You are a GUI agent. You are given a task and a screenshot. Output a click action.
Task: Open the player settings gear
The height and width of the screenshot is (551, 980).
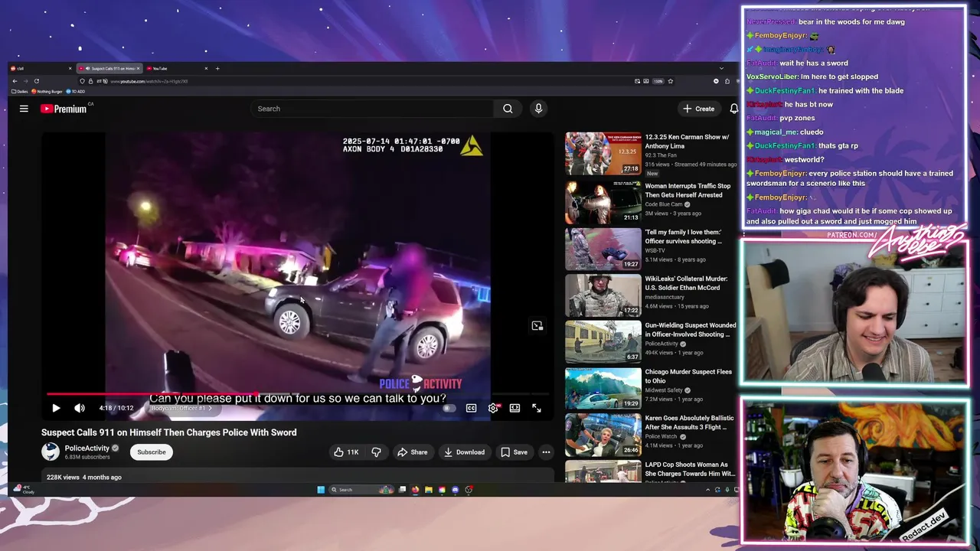493,408
